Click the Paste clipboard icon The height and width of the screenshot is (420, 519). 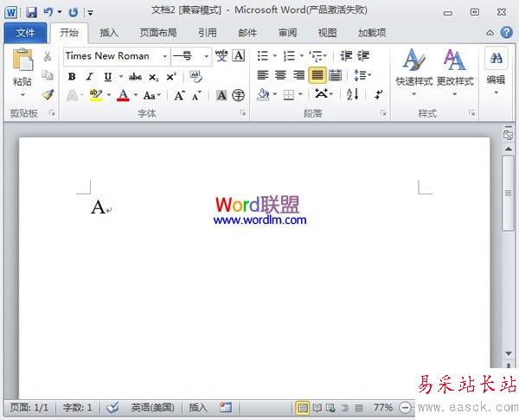point(22,60)
